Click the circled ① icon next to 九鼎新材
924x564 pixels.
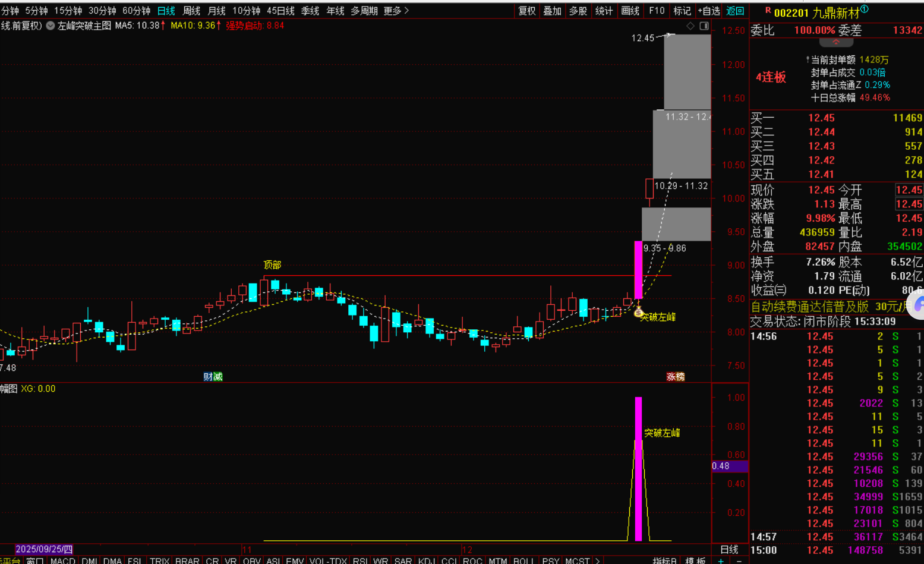click(865, 10)
